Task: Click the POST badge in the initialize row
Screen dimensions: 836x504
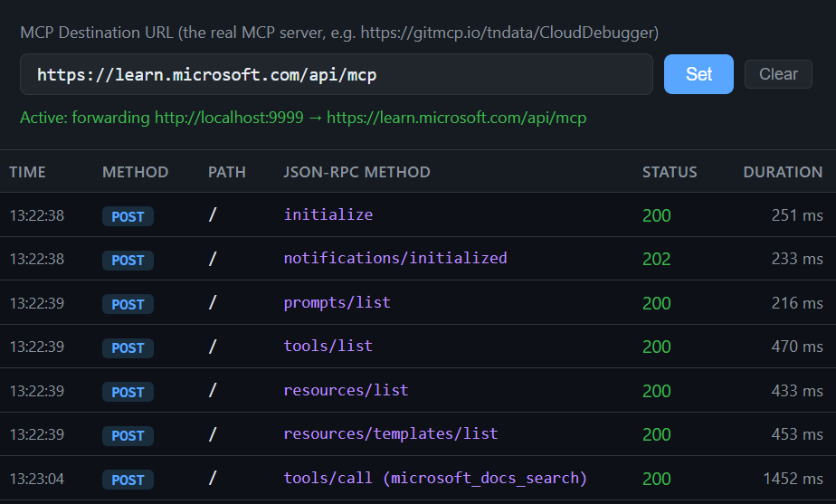Action: [x=128, y=216]
